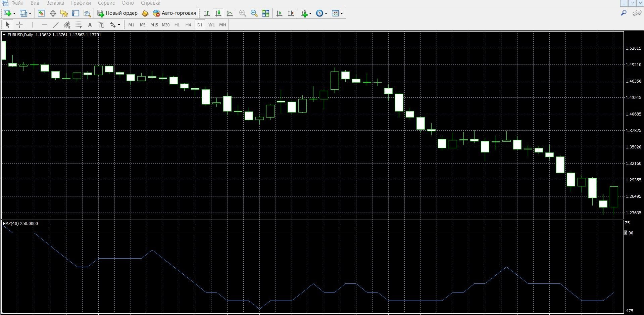Zoom in on the chart

(243, 13)
